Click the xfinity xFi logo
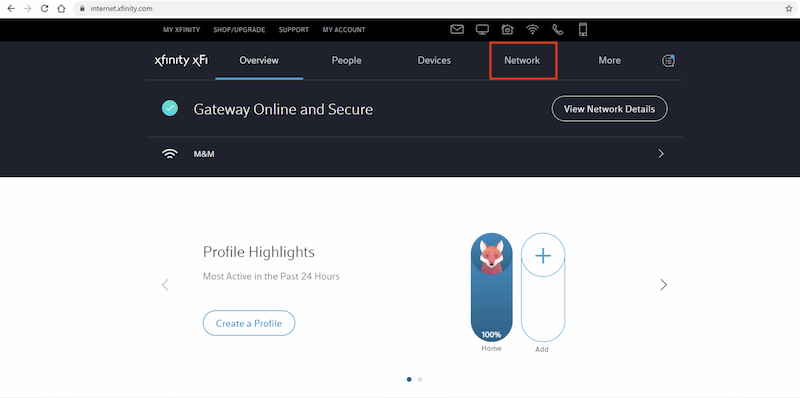 point(181,61)
